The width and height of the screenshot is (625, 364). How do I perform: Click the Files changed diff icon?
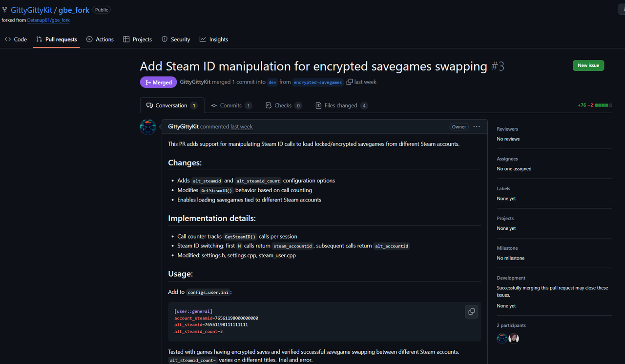click(x=318, y=105)
